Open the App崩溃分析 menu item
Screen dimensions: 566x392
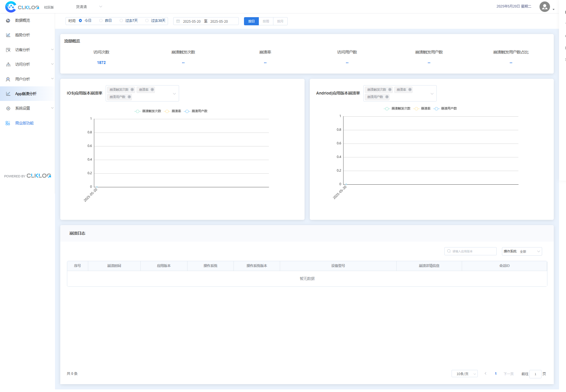26,94
